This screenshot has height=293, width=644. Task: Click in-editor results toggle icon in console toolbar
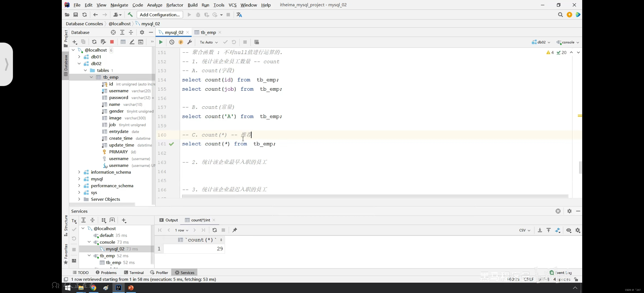pos(257,42)
